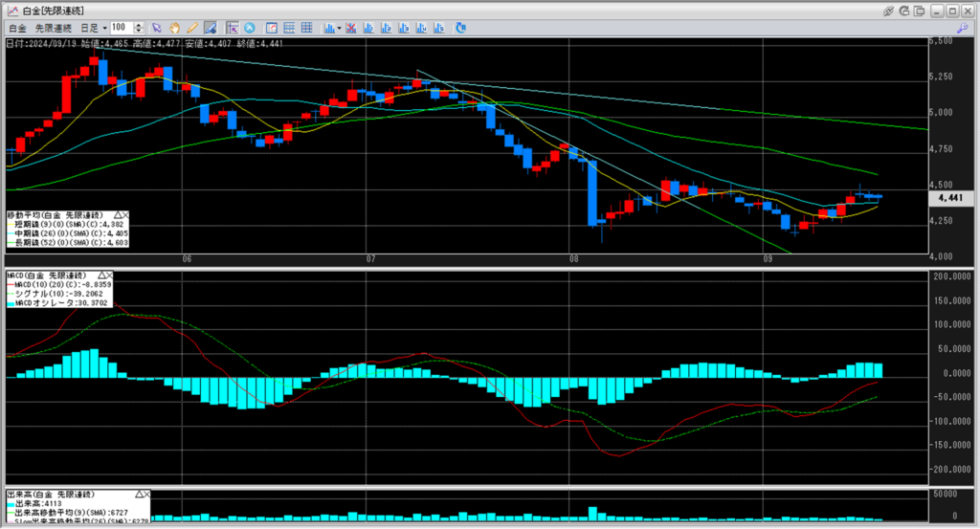Click the chart reload icon in toolbar
Screen dimensions: 980x529
(460, 28)
